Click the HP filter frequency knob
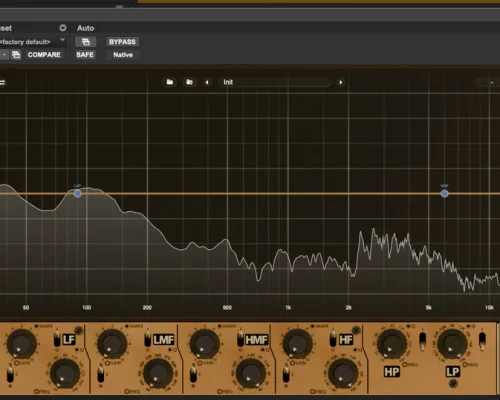Screen dimensions: 500x400 tap(392, 343)
